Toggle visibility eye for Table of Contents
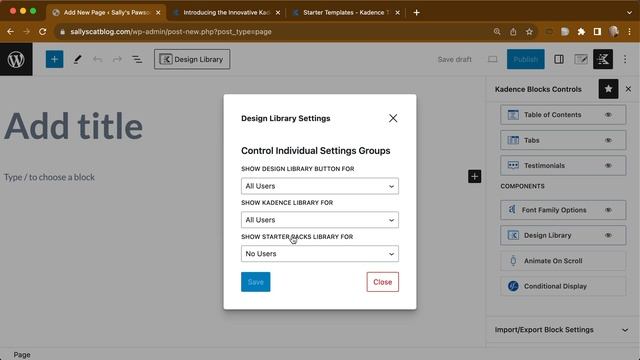Viewport: 640px width, 360px height. pyautogui.click(x=608, y=115)
